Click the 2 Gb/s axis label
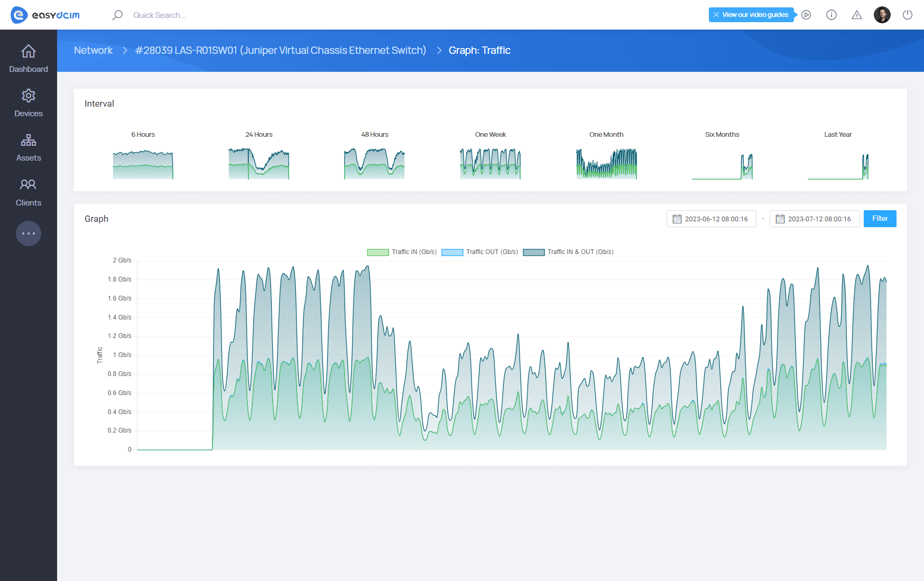 click(x=122, y=260)
